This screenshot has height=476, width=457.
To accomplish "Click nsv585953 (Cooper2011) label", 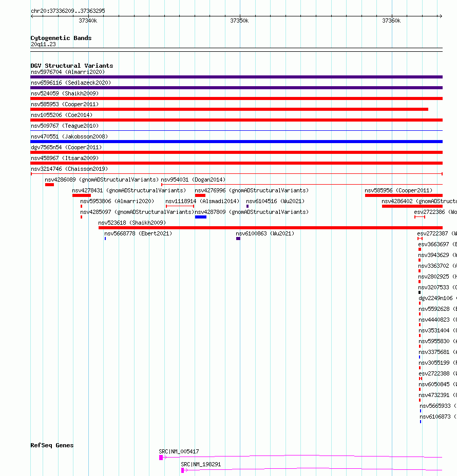I will pyautogui.click(x=65, y=104).
